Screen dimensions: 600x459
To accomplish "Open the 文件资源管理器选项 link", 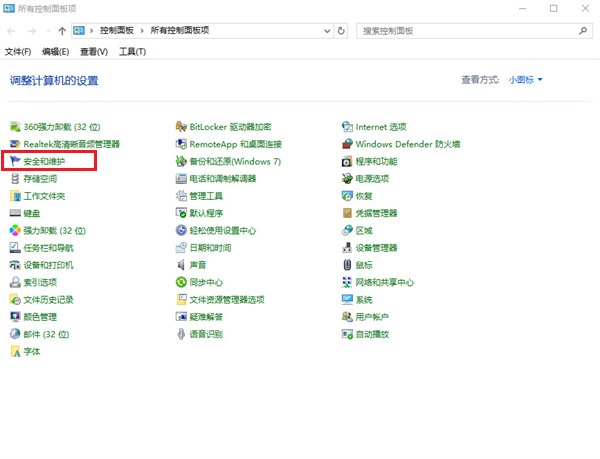I will click(x=227, y=300).
